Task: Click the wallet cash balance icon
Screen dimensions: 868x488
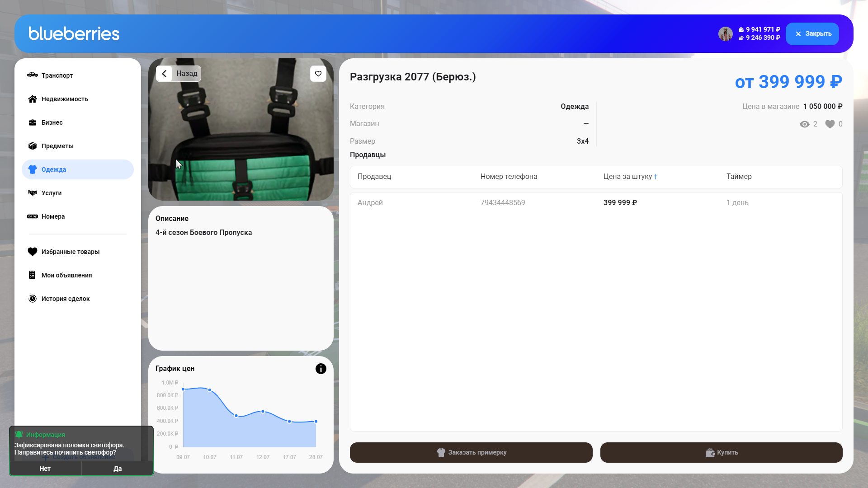Action: pos(741,30)
